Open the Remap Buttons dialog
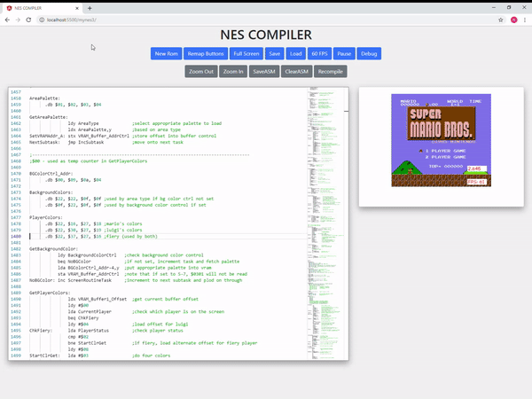This screenshot has height=399, width=532. [206, 53]
